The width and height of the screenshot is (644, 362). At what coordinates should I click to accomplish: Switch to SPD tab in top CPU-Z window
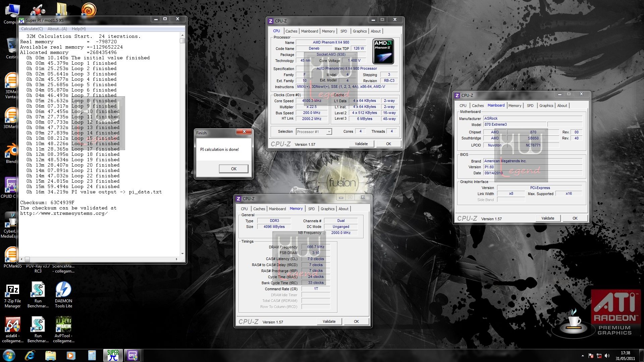click(344, 31)
